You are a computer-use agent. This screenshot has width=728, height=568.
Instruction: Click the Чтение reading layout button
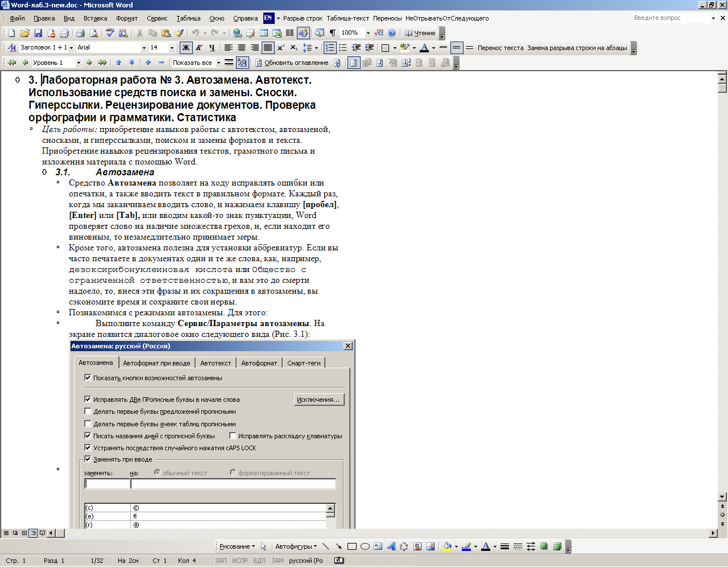pos(420,33)
